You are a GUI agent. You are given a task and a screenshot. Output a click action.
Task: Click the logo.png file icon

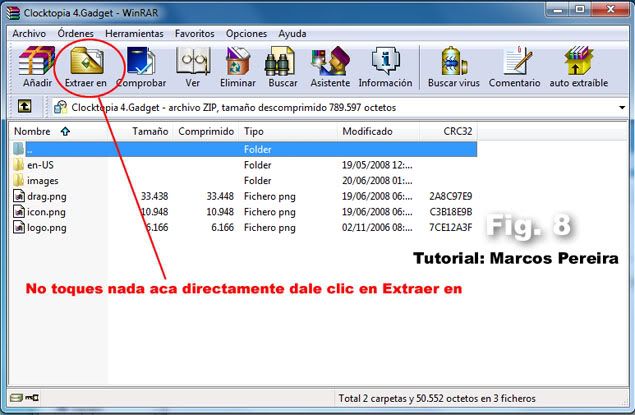[19, 227]
